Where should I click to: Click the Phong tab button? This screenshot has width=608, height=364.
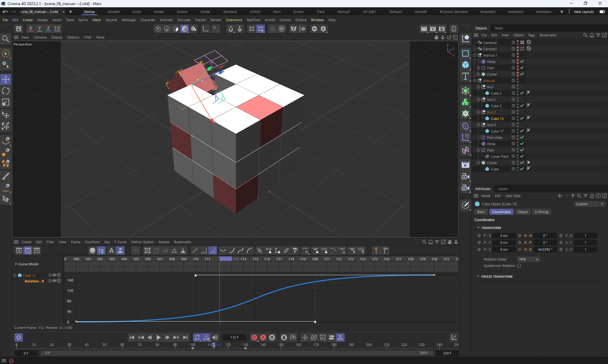541,212
